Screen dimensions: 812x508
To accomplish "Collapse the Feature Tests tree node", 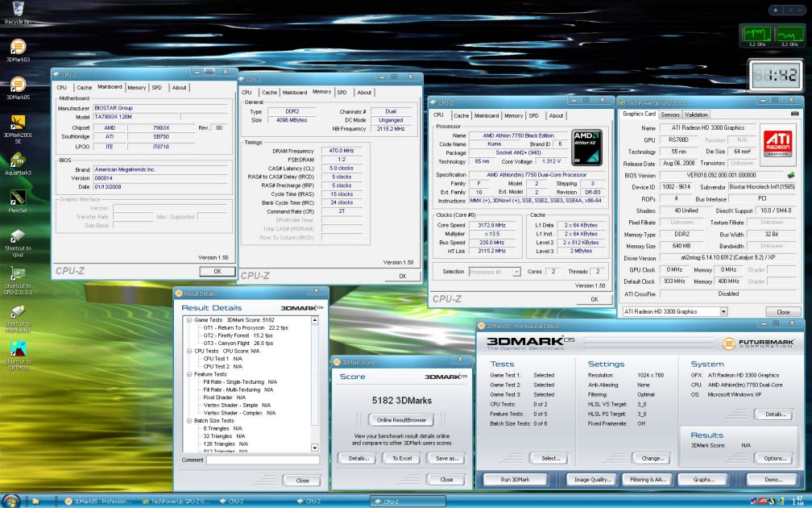I will point(189,374).
